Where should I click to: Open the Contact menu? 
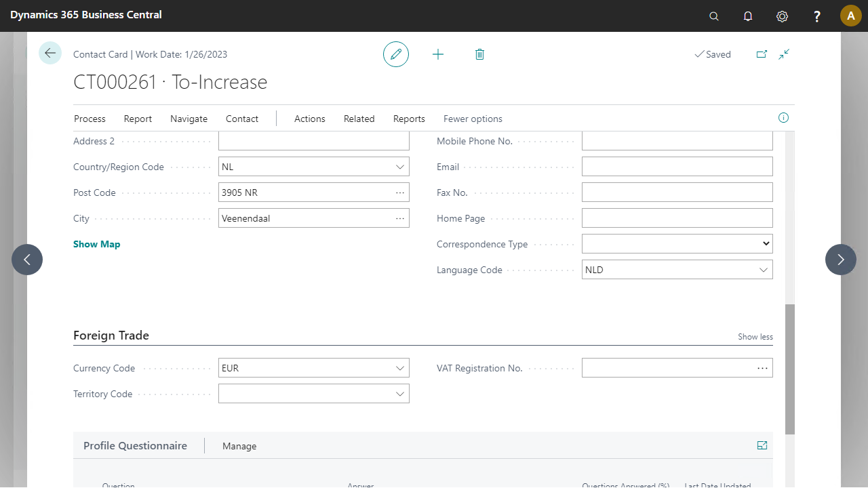pyautogui.click(x=242, y=119)
